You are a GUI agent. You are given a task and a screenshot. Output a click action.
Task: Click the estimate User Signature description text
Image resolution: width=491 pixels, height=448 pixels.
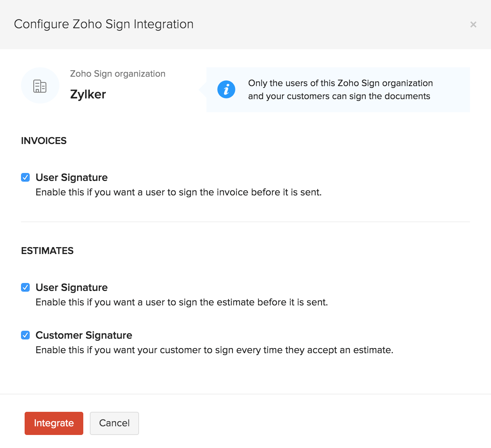(182, 302)
